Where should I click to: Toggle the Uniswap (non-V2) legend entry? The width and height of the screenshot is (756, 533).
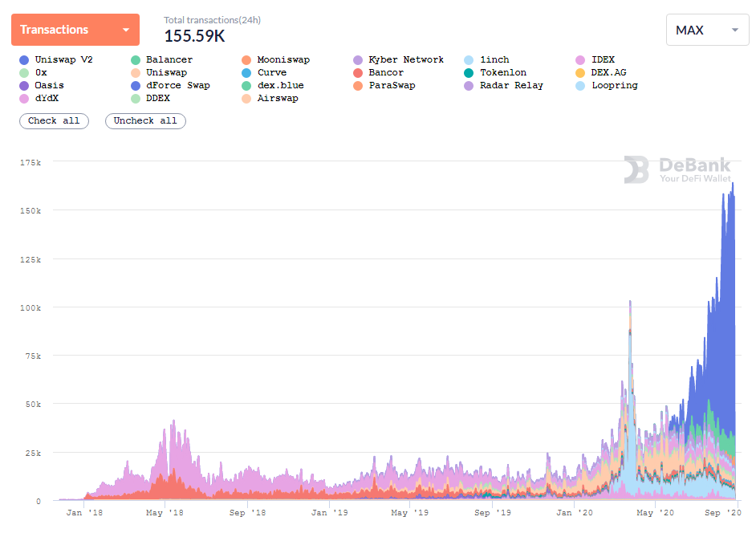point(159,73)
